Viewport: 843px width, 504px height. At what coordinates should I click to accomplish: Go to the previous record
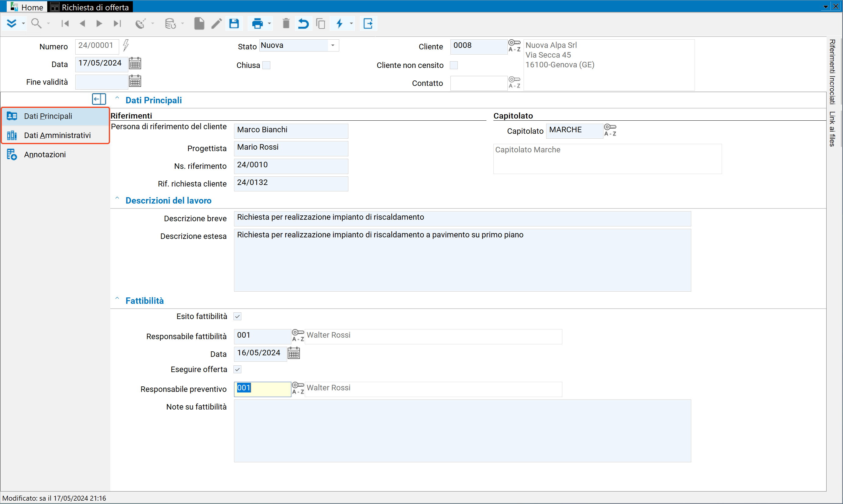tap(82, 23)
